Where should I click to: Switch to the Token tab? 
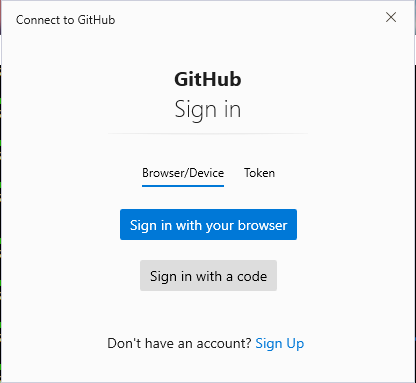(259, 173)
